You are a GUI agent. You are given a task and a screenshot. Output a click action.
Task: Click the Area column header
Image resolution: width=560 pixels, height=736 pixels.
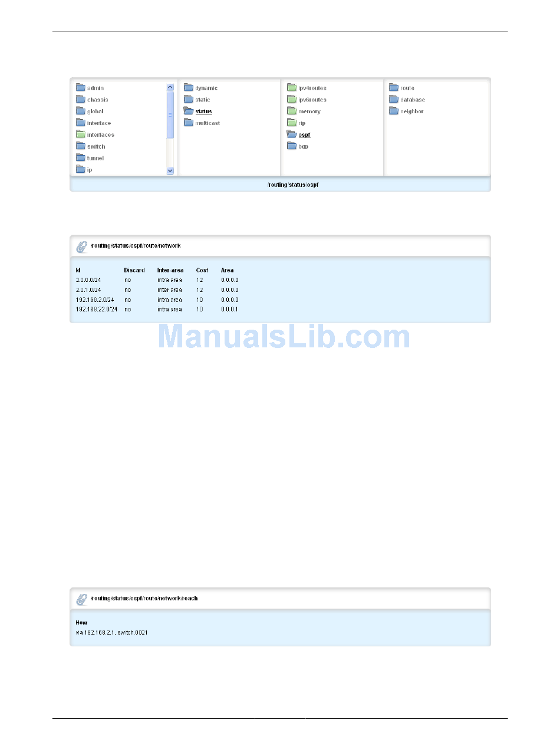tap(228, 270)
